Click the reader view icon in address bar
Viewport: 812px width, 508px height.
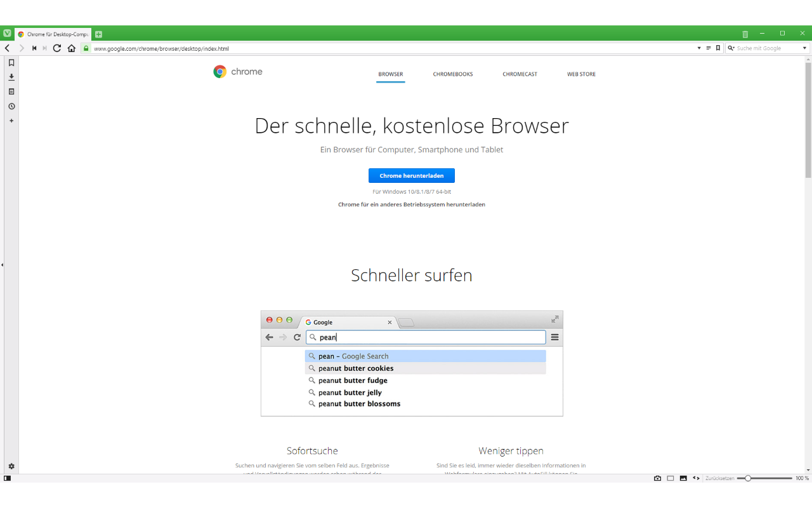click(x=709, y=48)
